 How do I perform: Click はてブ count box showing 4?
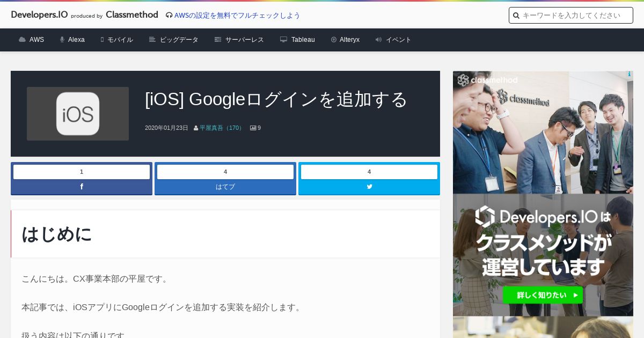(x=225, y=172)
